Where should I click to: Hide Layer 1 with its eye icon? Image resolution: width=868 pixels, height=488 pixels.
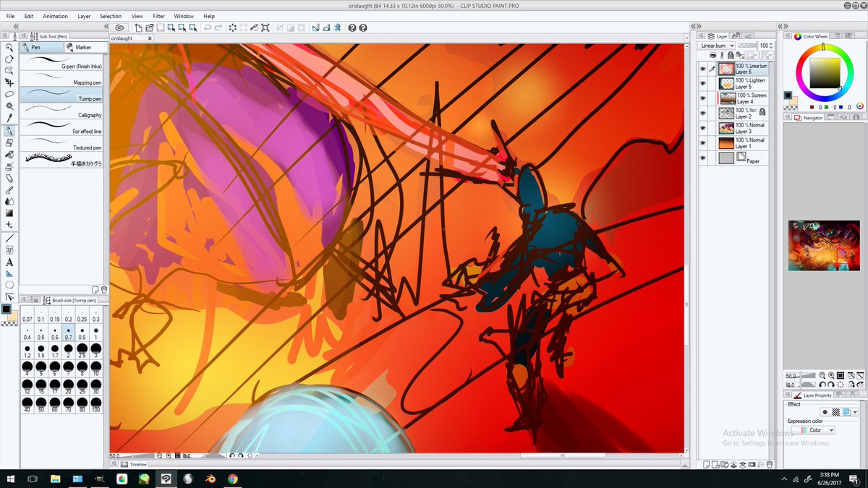click(702, 143)
